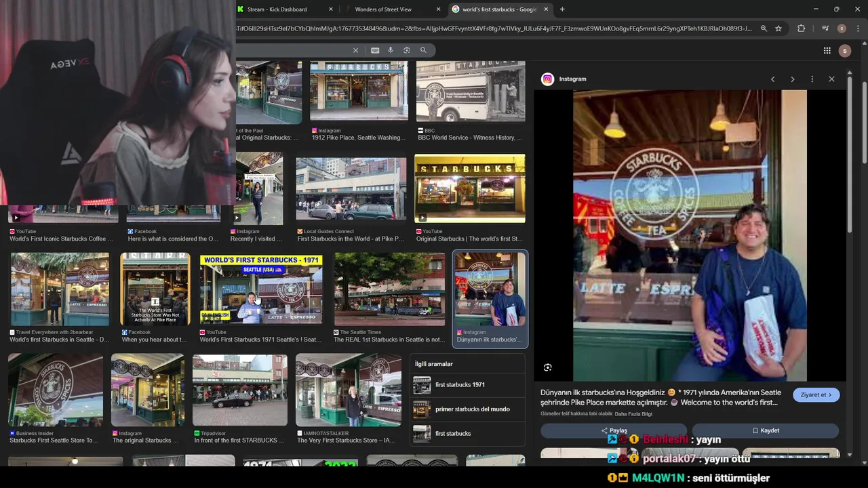Open The Seattle Times REAL 1st Starbucks result

pos(389,299)
